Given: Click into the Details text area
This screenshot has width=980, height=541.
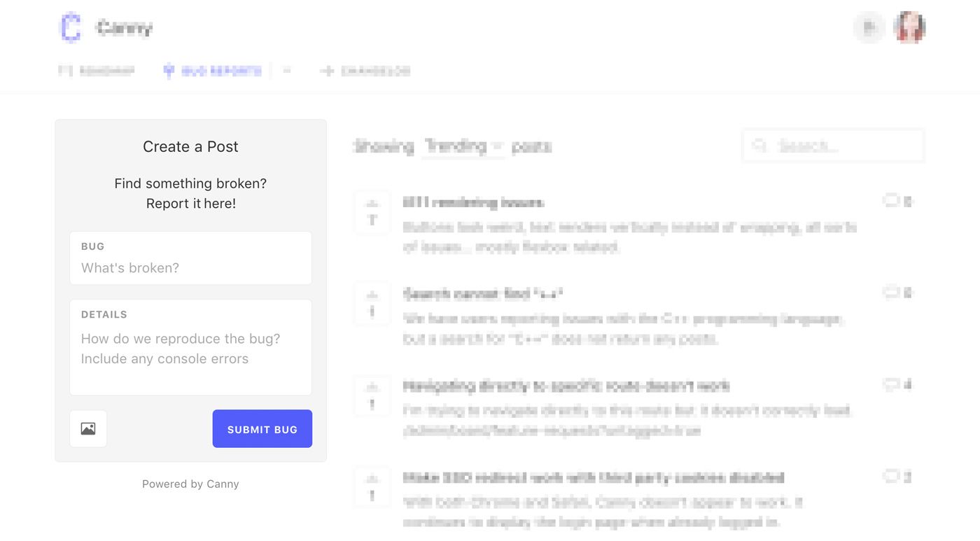Looking at the screenshot, I should coord(190,348).
